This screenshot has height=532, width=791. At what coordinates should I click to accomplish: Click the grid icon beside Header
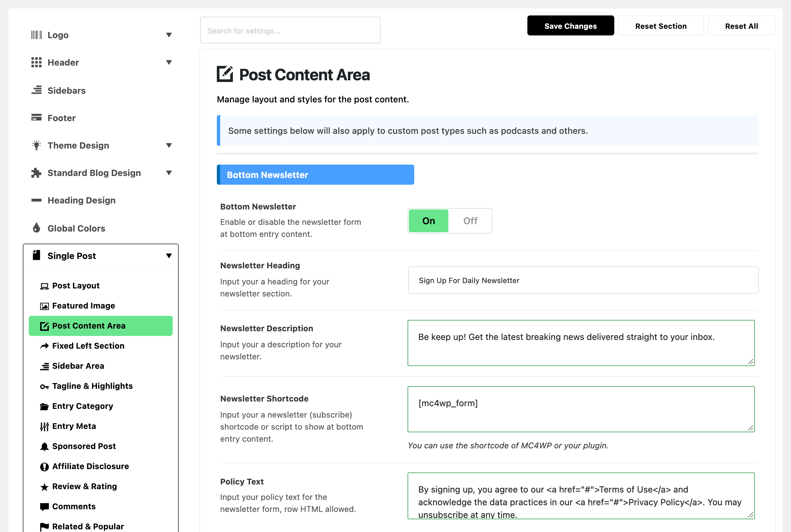[x=36, y=63]
